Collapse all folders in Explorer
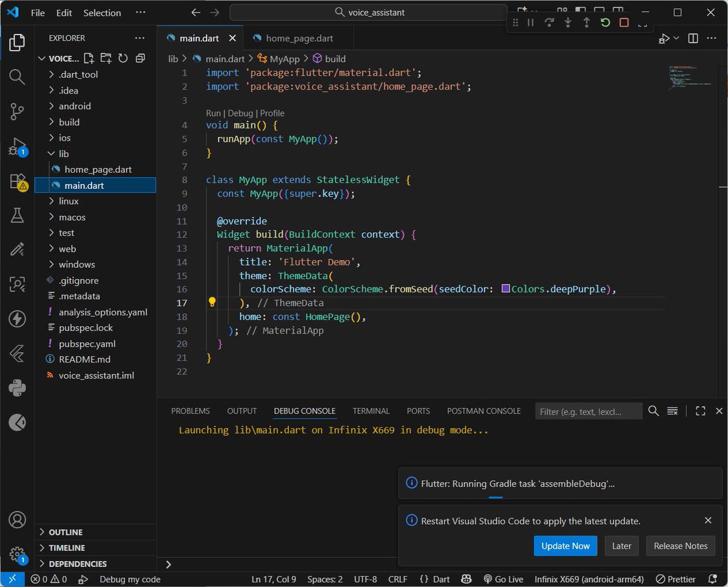The width and height of the screenshot is (728, 587). [140, 59]
